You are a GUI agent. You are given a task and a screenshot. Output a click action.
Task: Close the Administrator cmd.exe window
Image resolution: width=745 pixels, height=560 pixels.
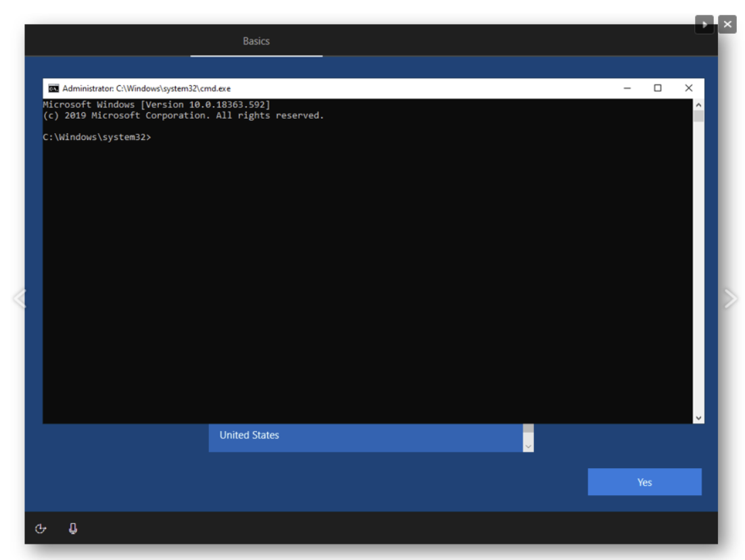[x=688, y=88]
